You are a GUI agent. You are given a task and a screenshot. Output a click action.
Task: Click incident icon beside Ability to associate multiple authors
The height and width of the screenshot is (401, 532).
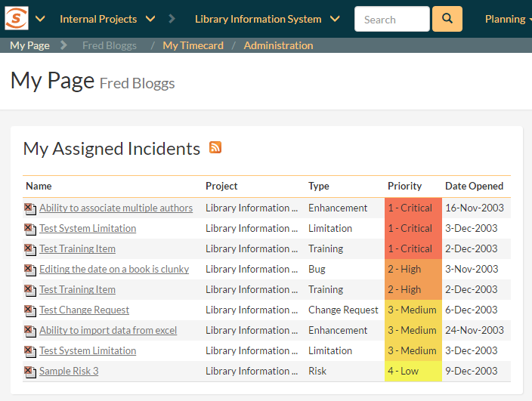coord(29,208)
